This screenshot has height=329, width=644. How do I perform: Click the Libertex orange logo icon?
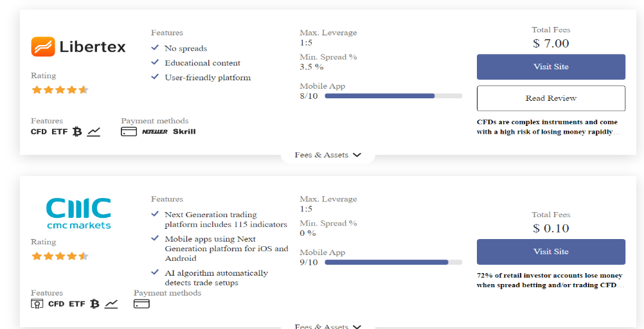point(42,46)
